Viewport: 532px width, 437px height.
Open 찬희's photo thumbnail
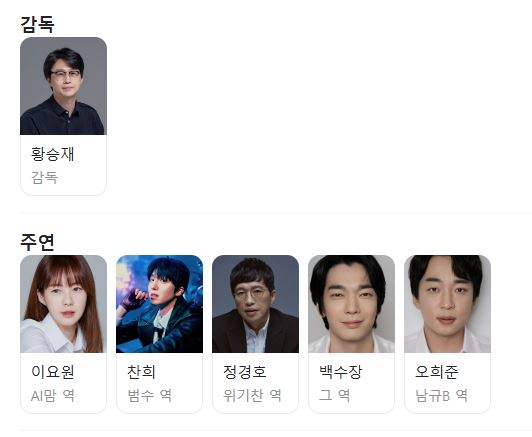(x=159, y=304)
